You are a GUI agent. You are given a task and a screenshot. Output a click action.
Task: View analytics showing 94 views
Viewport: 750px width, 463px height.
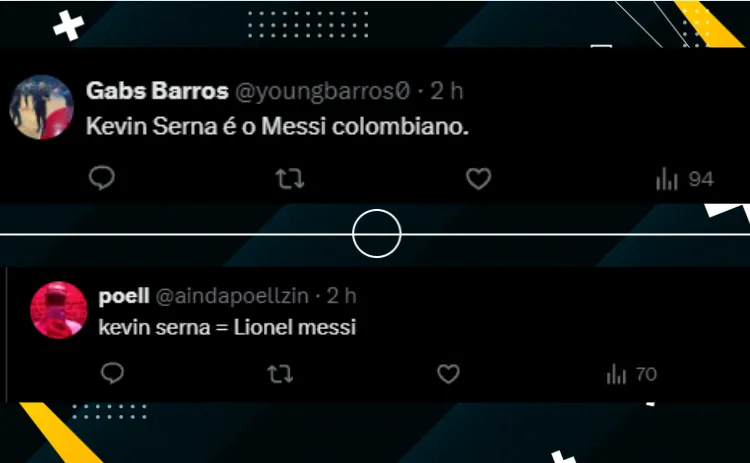684,179
